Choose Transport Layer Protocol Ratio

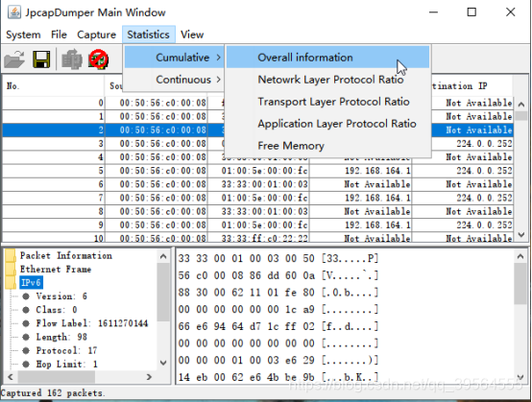(327, 102)
